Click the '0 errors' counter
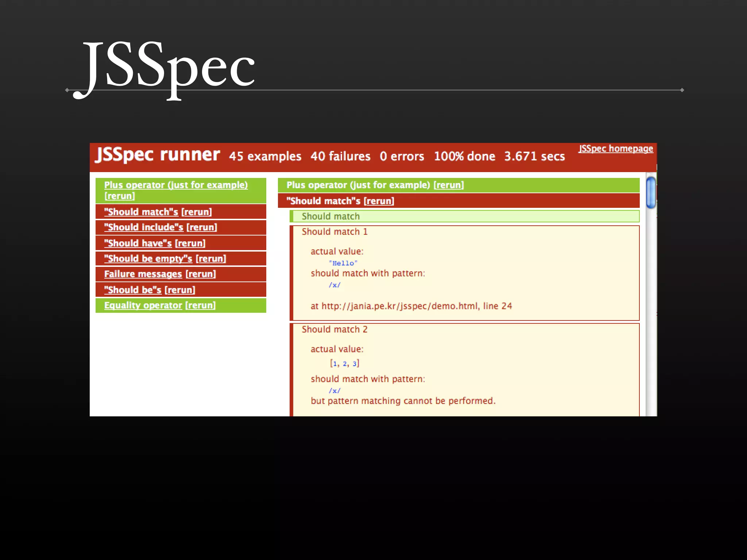The image size is (747, 560). tap(402, 156)
